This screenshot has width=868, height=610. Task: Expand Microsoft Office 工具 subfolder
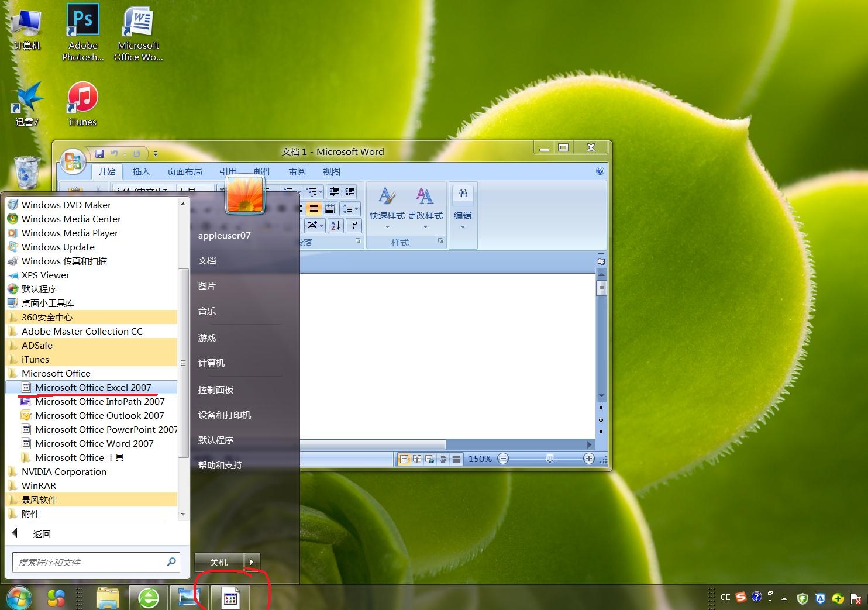[x=92, y=457]
